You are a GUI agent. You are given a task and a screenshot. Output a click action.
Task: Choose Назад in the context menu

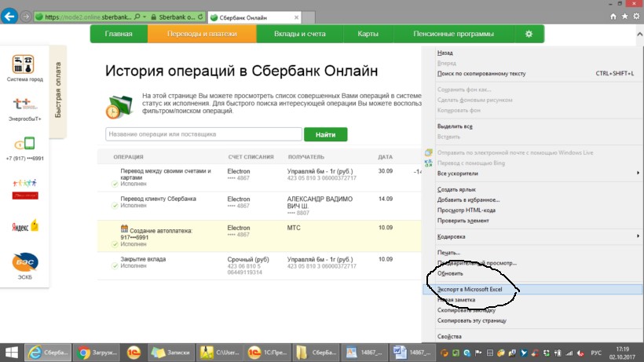coord(445,53)
